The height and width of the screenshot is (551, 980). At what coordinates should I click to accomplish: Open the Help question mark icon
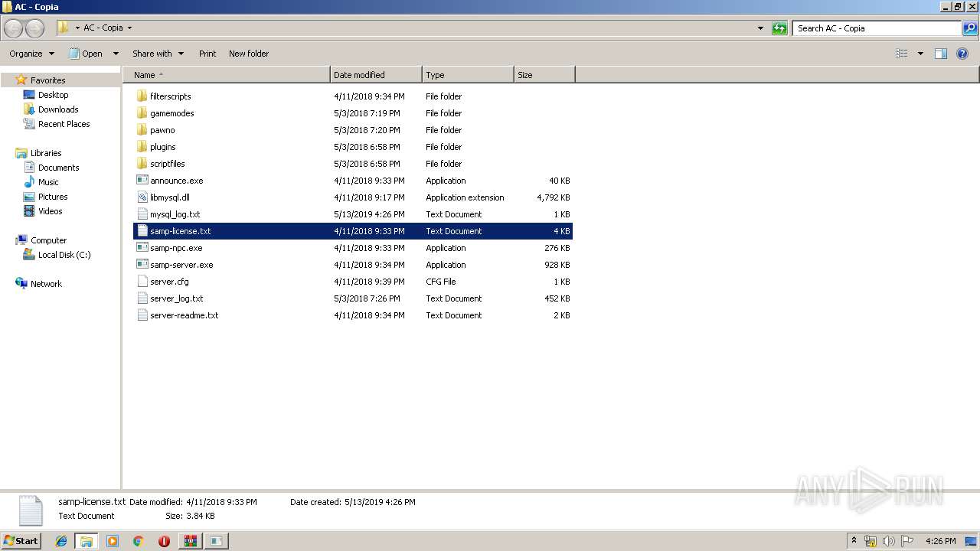[962, 54]
